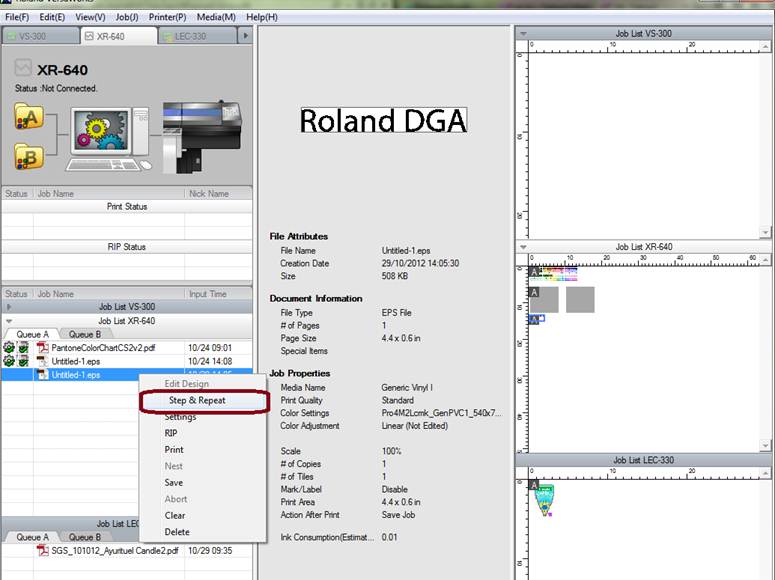Choose RIP from the context menu
775x580 pixels.
pyautogui.click(x=203, y=433)
